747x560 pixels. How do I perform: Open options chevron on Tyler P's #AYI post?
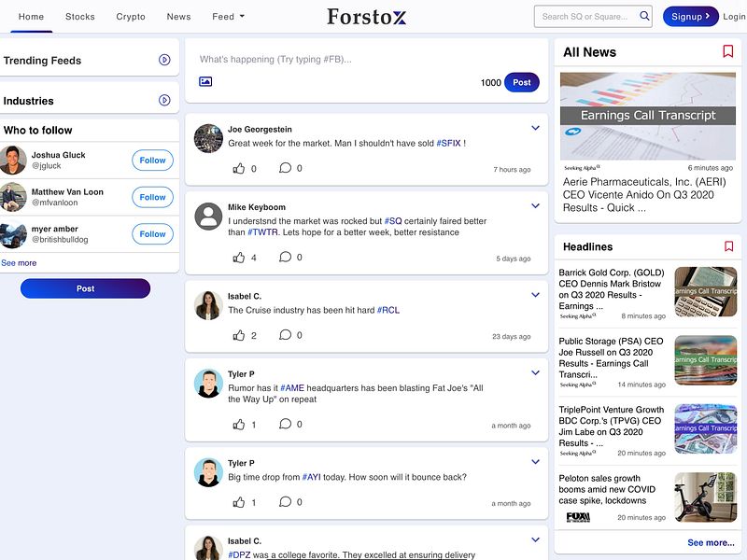pos(535,462)
